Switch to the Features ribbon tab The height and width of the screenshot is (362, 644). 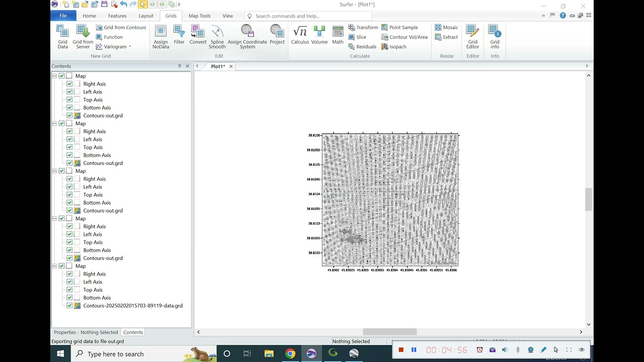[x=117, y=16]
